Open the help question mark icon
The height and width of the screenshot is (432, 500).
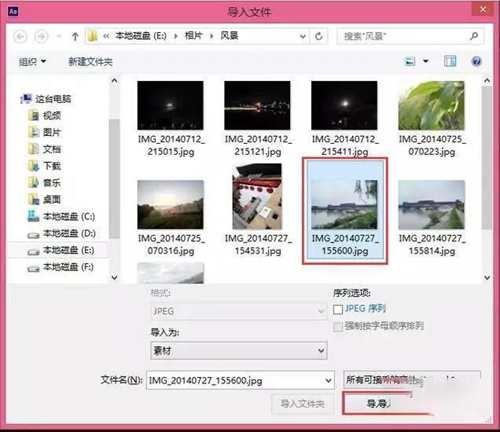[476, 61]
